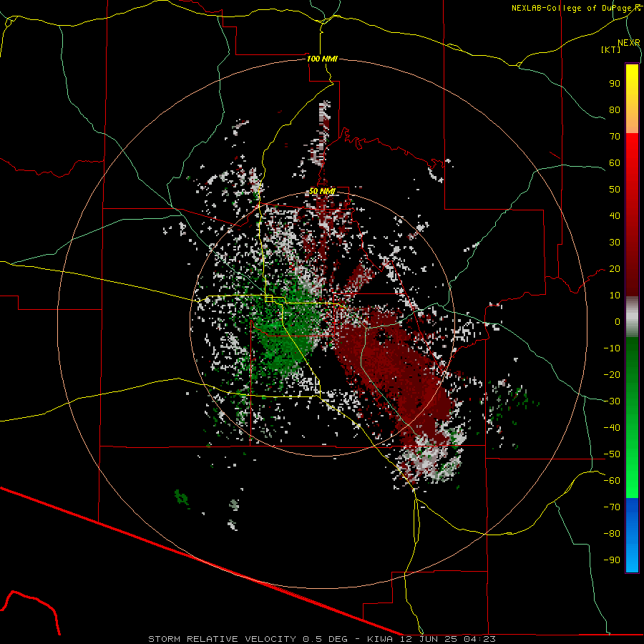This screenshot has height=644, width=644.
Task: Select the 50 NMI range ring label
Action: pos(322,191)
